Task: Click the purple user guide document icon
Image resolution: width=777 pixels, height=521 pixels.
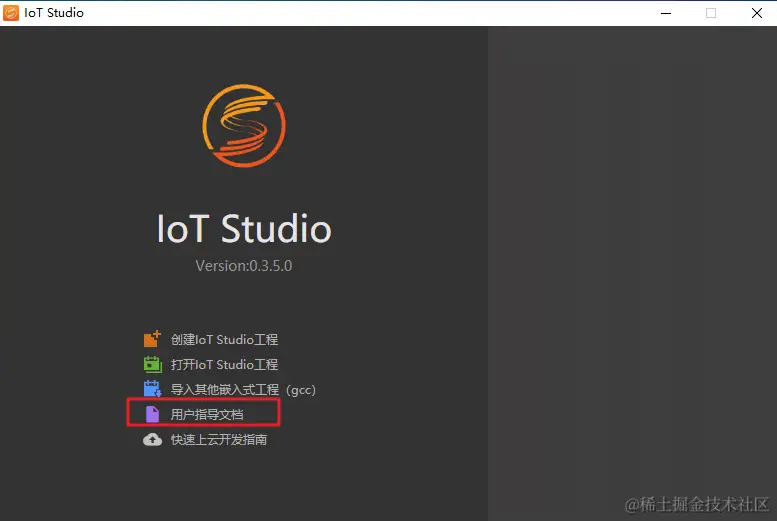Action: tap(152, 414)
